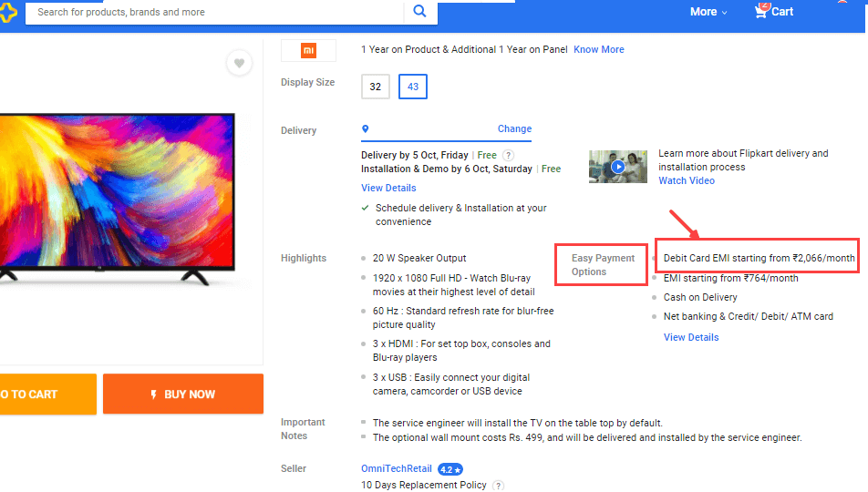Change the delivery pincode
Image resolution: width=868 pixels, height=492 pixels.
[x=514, y=128]
